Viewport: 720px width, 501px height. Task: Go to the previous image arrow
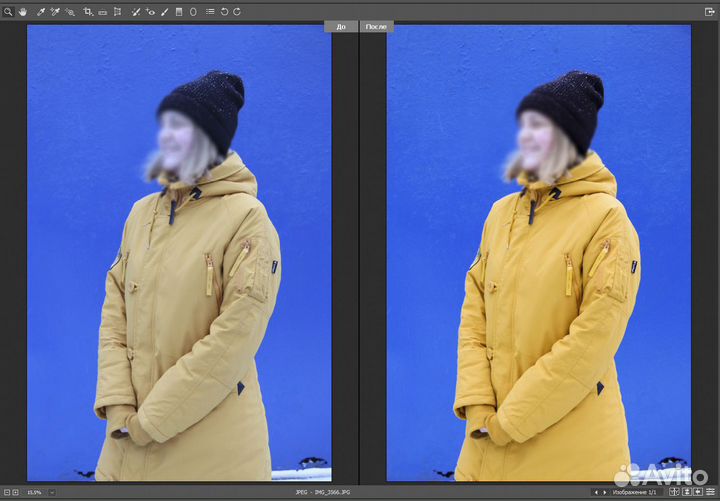pos(596,493)
